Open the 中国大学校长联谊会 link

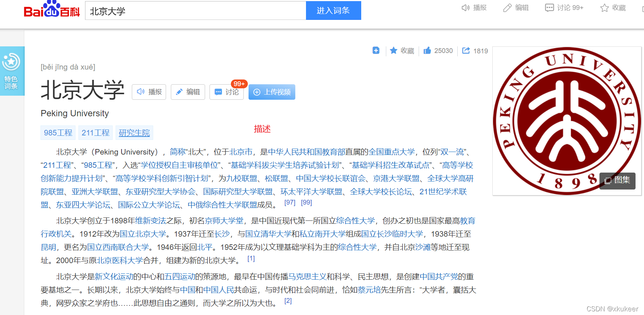click(x=331, y=178)
